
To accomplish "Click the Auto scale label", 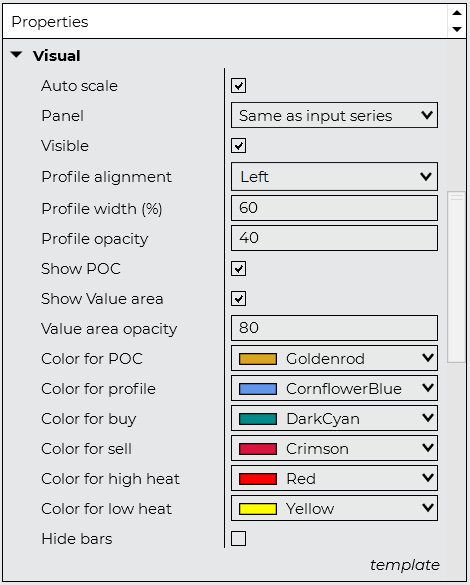I will [79, 86].
